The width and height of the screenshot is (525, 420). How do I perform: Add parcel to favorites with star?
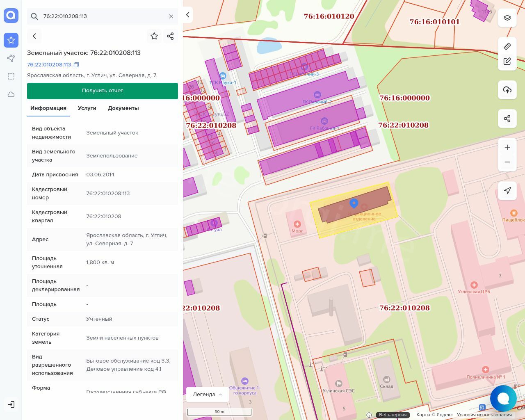tap(154, 36)
